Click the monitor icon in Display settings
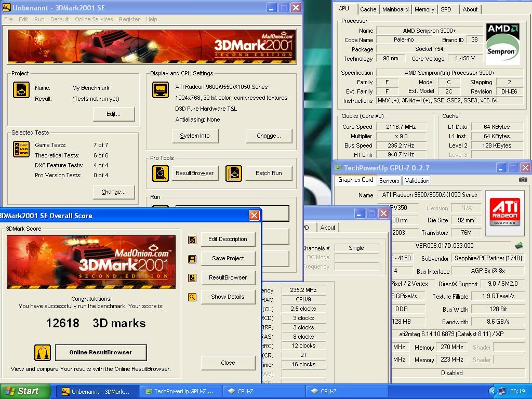This screenshot has height=399, width=532. click(161, 90)
